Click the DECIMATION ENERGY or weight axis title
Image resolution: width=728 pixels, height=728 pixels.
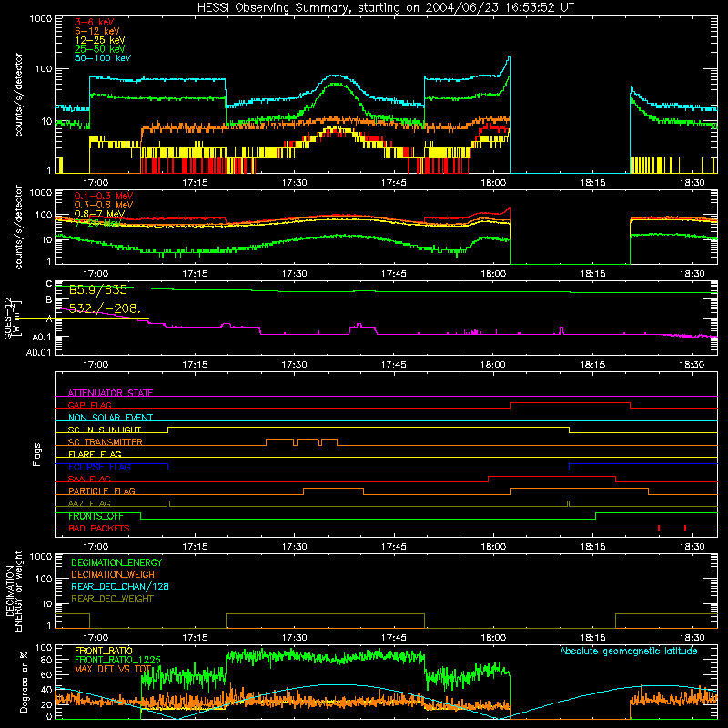pos(14,591)
